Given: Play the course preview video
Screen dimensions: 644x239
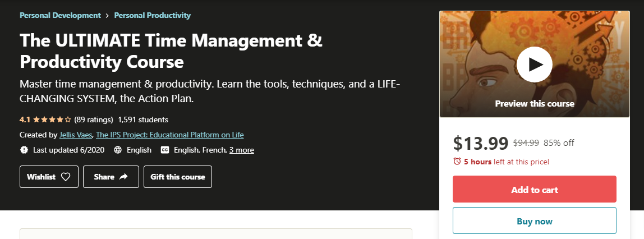Looking at the screenshot, I should [534, 65].
